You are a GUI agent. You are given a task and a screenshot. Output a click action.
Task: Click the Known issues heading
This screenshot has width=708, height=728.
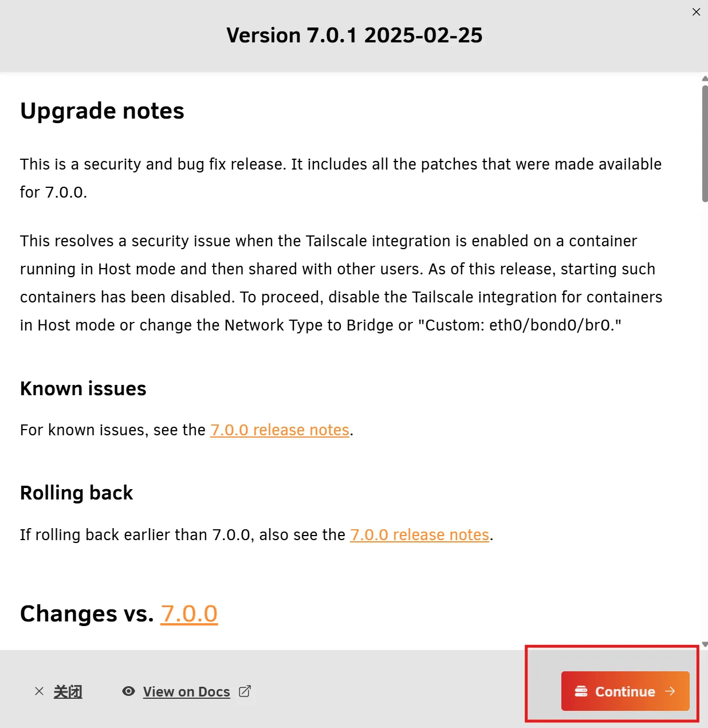coord(83,389)
